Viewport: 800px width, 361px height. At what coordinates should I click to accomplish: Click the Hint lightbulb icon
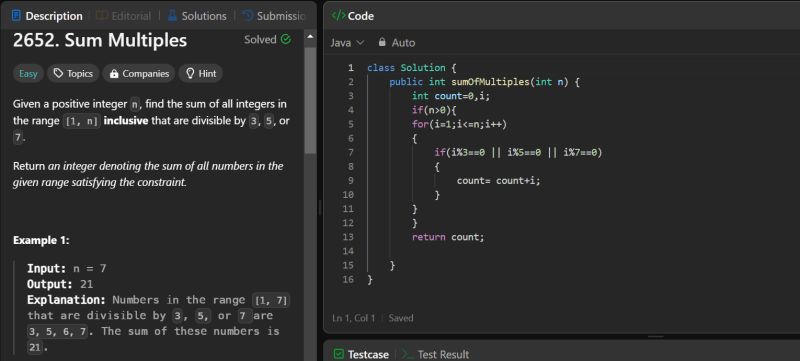coord(190,73)
